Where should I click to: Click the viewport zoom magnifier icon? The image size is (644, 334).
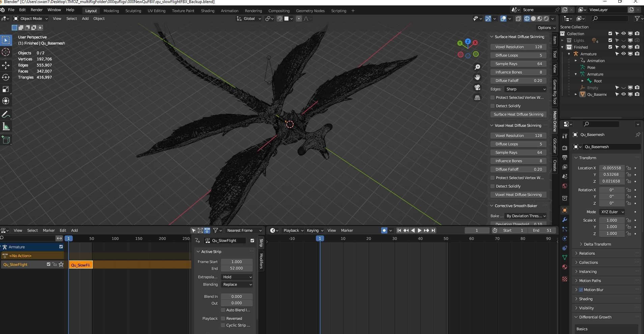(477, 67)
